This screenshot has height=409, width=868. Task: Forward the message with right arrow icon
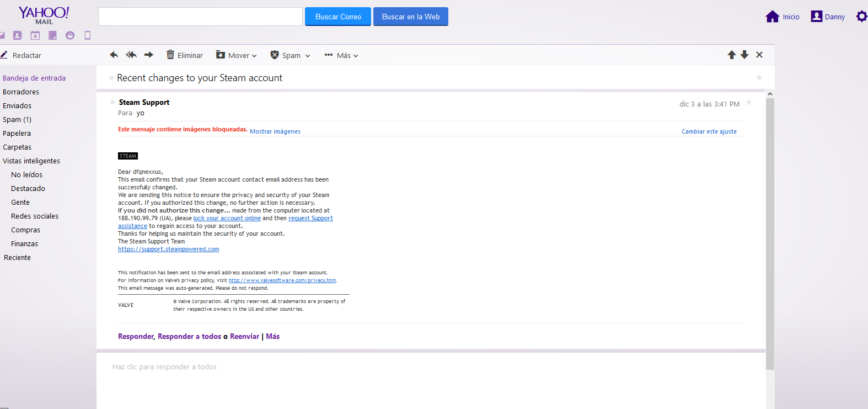pos(149,55)
